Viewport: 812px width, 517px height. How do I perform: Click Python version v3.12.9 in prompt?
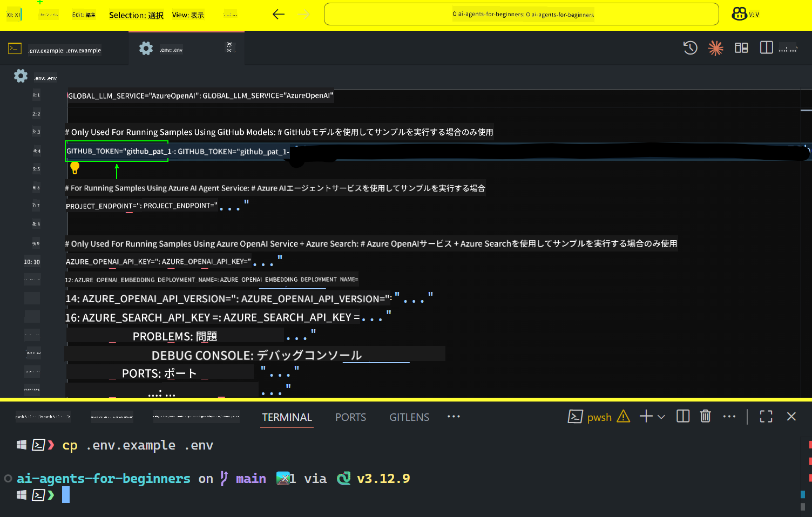[383, 479]
